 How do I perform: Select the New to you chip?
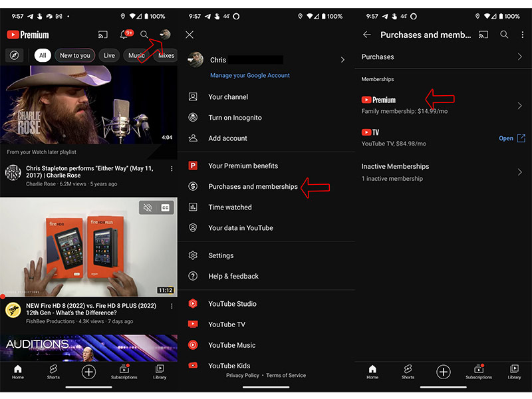click(75, 55)
